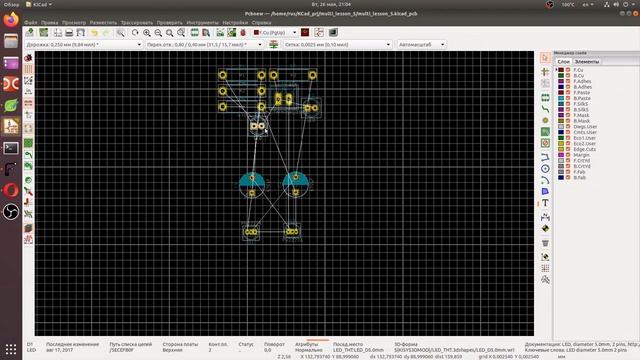Select the route tracks tool
Viewport: 640px width, 360px height.
coord(545,109)
